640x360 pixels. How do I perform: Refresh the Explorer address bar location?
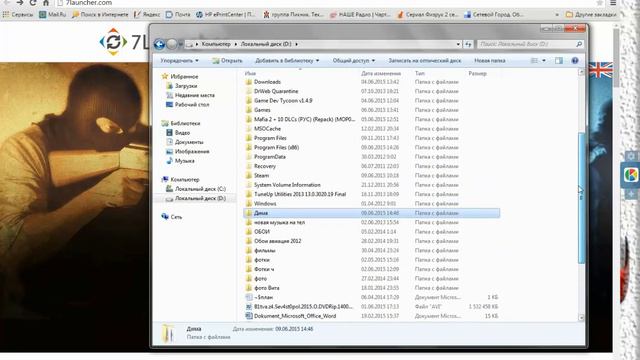pos(468,44)
